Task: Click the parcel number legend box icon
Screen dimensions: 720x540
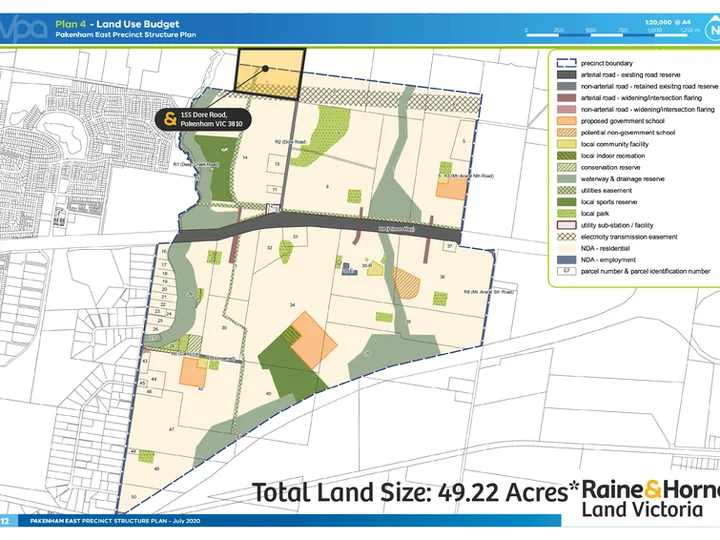Action: click(x=566, y=271)
